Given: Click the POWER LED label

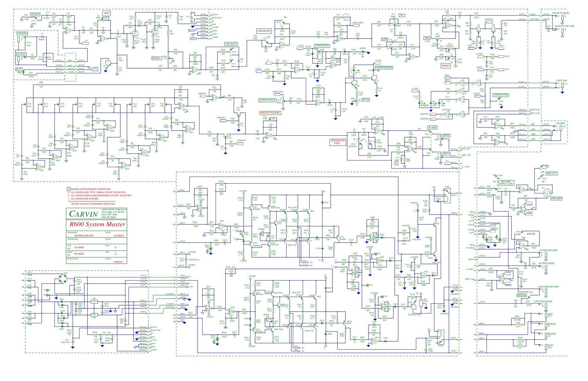Looking at the screenshot, I should (x=425, y=105).
